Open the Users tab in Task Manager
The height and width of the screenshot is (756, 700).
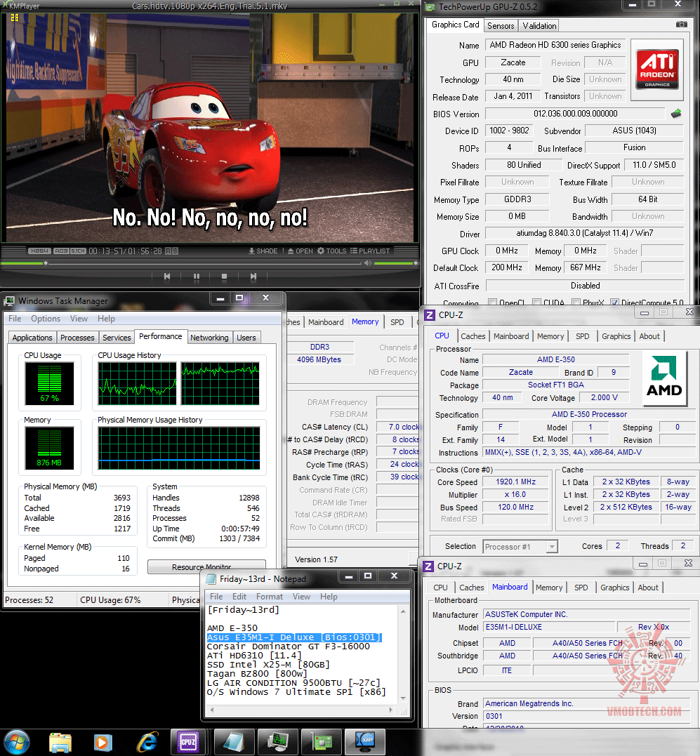click(x=246, y=338)
